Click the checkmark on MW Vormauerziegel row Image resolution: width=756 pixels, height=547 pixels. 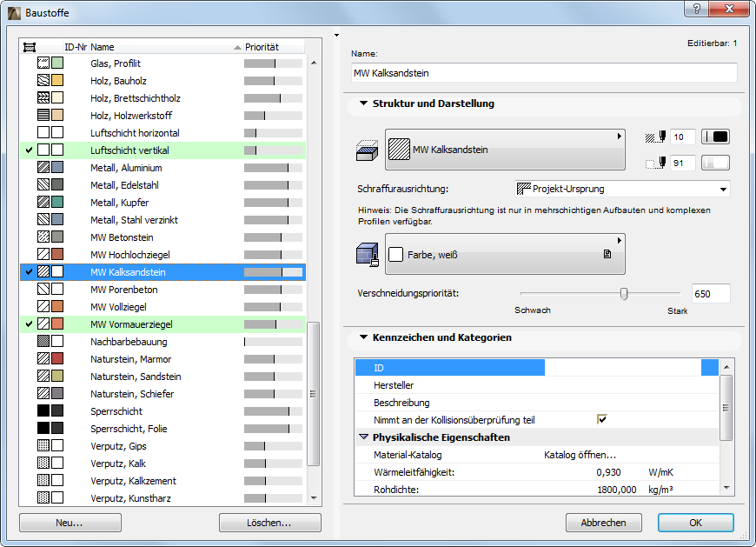[x=29, y=324]
